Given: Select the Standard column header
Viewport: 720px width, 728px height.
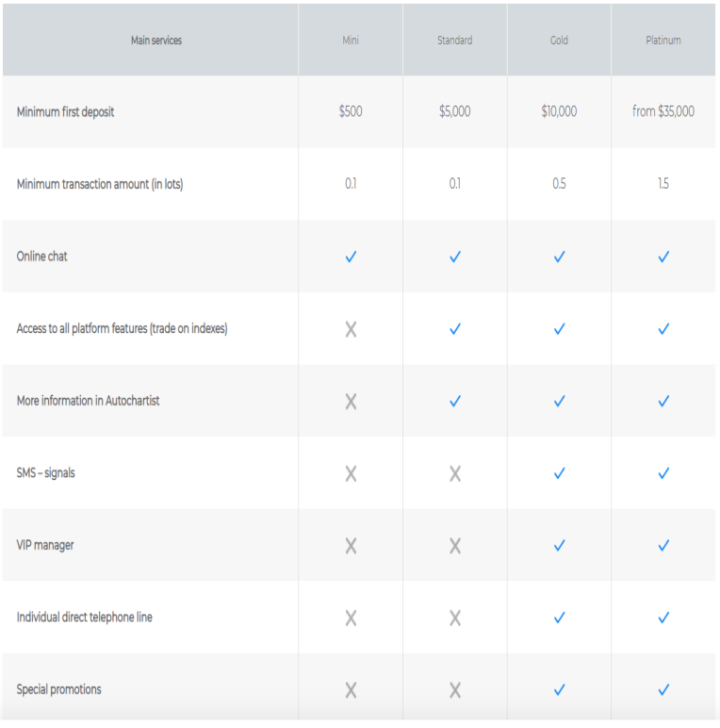Looking at the screenshot, I should pos(455,41).
